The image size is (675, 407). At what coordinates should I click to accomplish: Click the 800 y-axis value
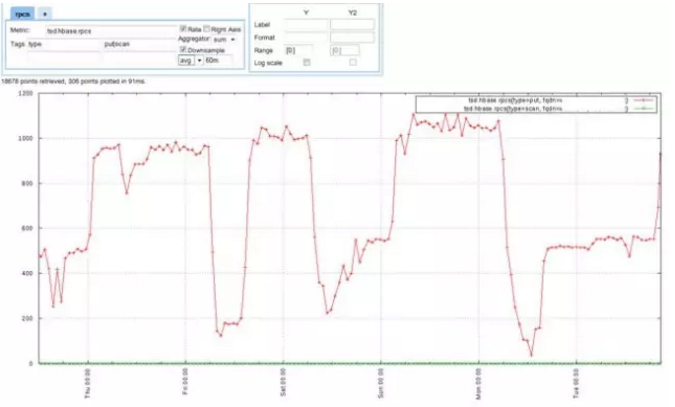(x=27, y=183)
